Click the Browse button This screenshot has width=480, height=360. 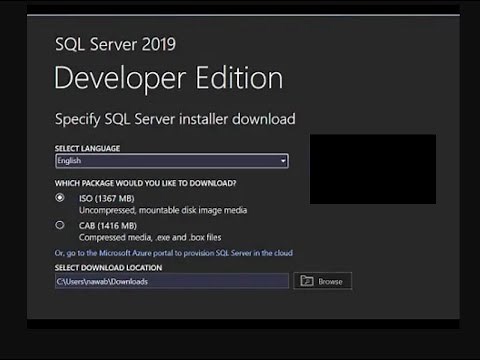click(322, 281)
